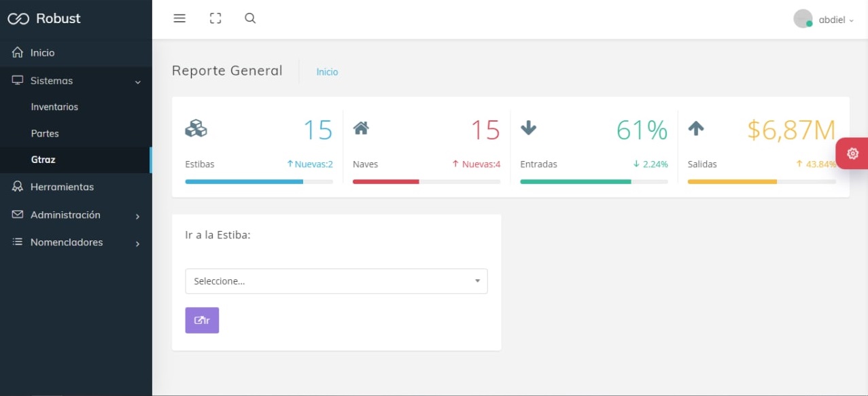Click the Salidas up arrow icon
This screenshot has height=396, width=868.
[696, 128]
